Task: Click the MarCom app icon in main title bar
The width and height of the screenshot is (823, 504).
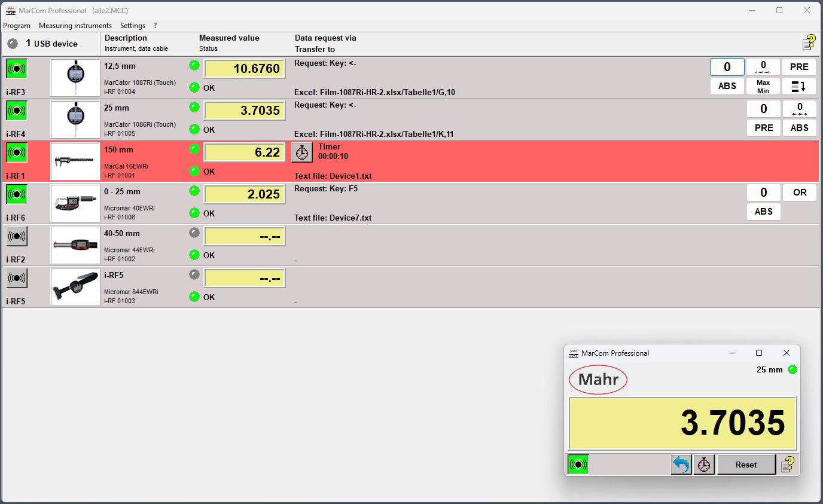Action: pos(10,10)
